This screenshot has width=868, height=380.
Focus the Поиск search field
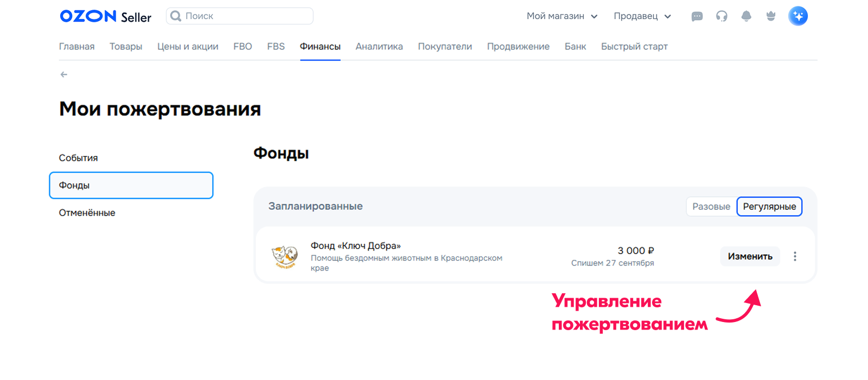[x=240, y=16]
